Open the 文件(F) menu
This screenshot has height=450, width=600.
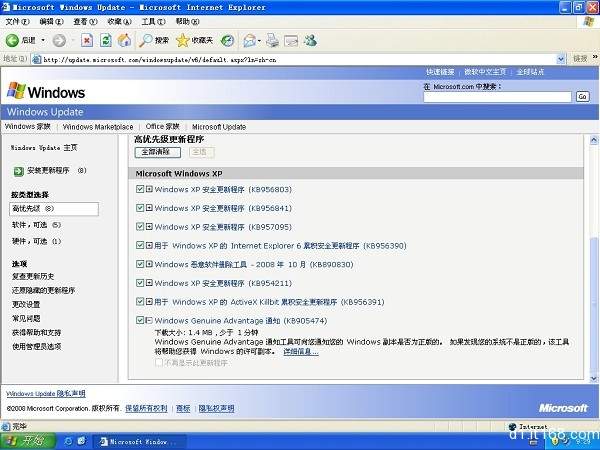17,22
